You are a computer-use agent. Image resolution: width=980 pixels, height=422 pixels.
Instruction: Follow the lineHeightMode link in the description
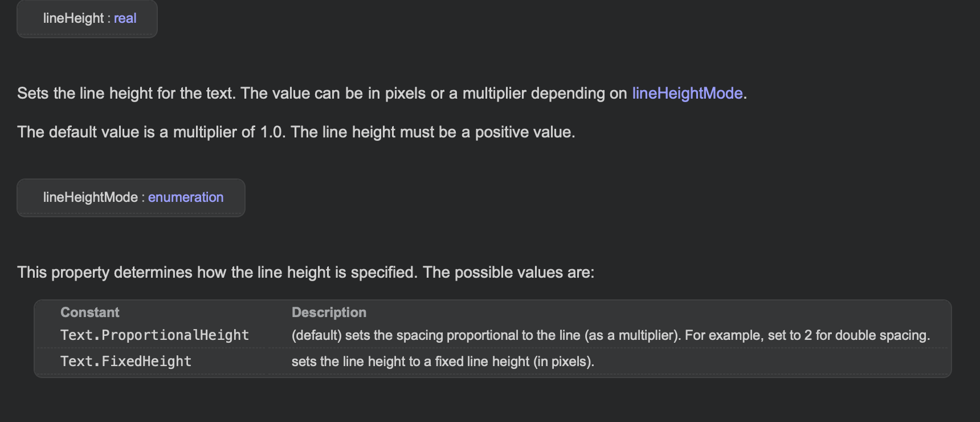tap(687, 93)
